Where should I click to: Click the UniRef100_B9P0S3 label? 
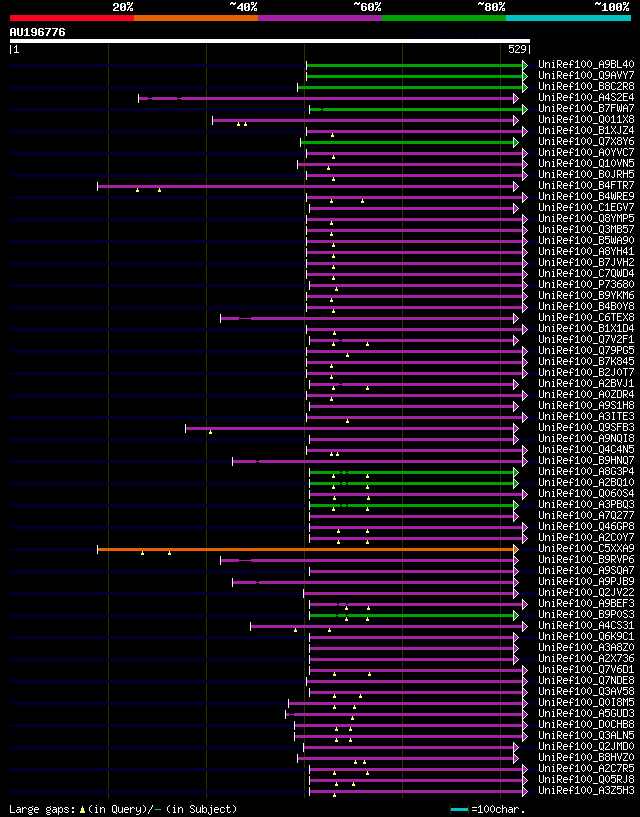coord(586,615)
